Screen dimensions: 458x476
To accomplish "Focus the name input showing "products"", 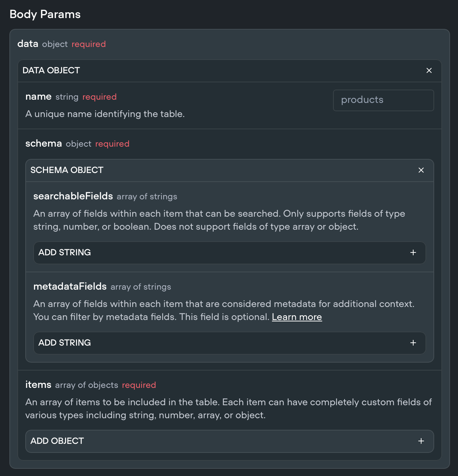I will tap(383, 100).
